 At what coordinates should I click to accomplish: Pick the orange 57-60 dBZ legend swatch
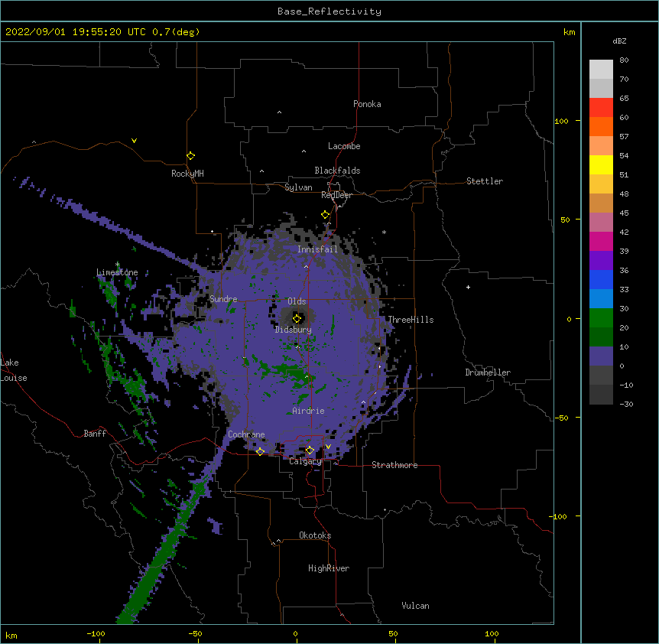(x=601, y=126)
